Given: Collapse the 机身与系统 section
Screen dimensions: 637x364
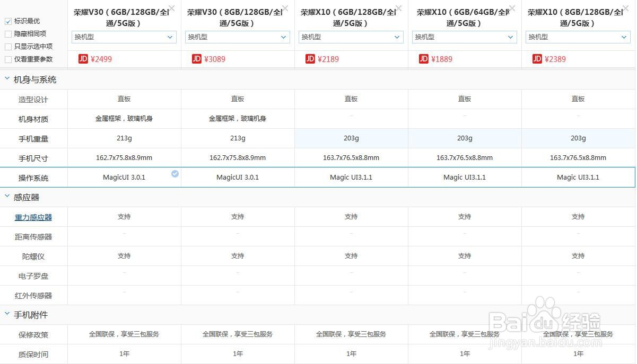Looking at the screenshot, I should pyautogui.click(x=7, y=79).
